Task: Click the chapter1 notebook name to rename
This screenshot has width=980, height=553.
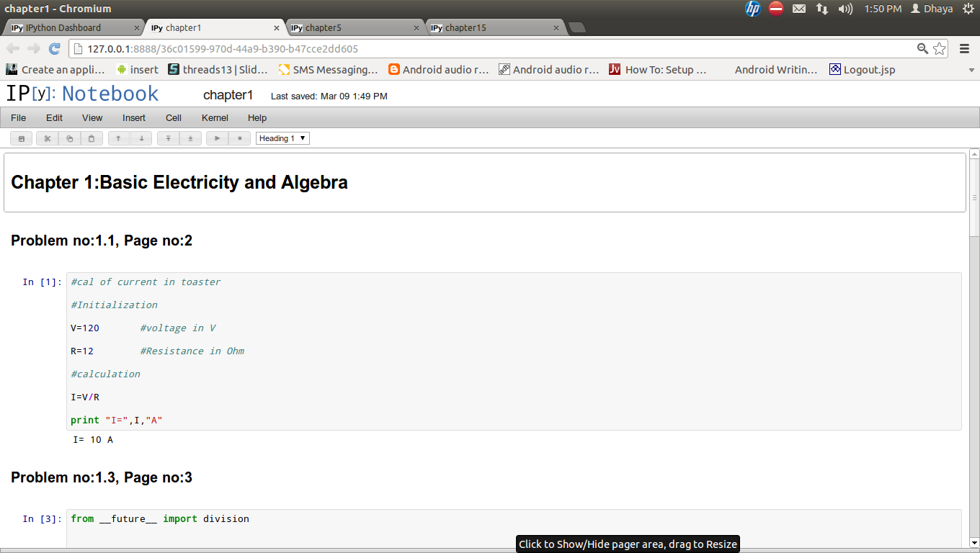Action: [x=228, y=95]
